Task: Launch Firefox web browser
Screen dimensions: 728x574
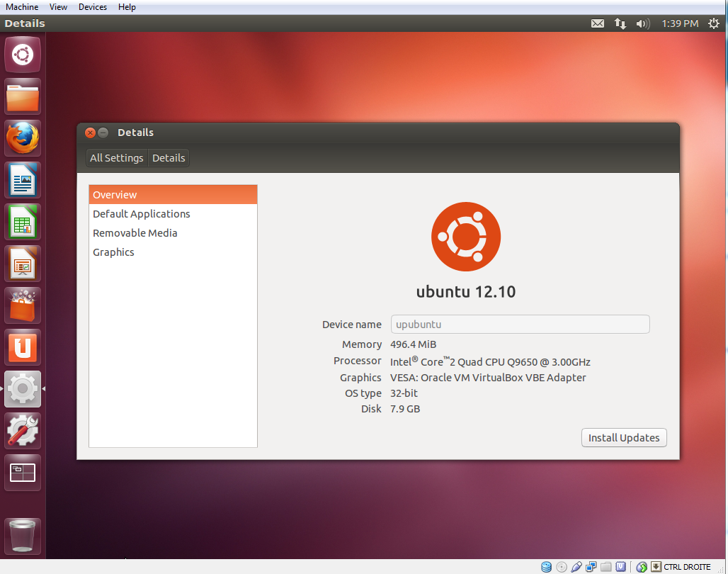Action: pyautogui.click(x=22, y=138)
